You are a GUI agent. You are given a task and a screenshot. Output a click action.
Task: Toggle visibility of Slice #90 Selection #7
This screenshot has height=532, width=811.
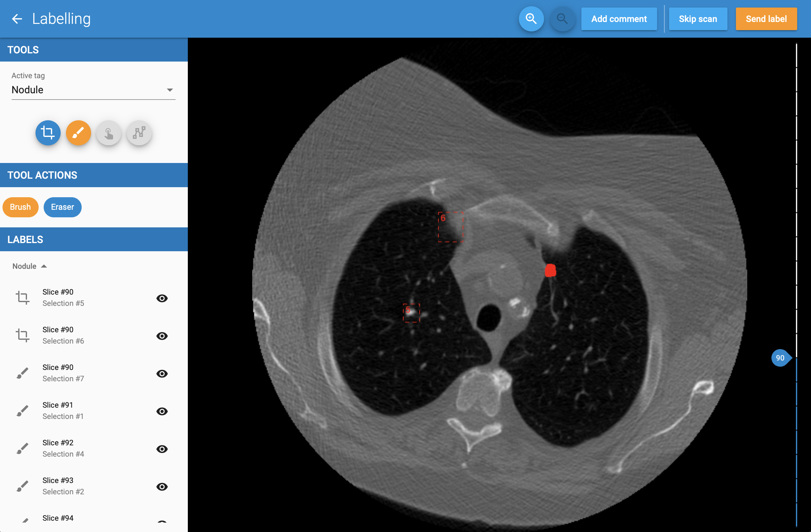[x=162, y=373]
